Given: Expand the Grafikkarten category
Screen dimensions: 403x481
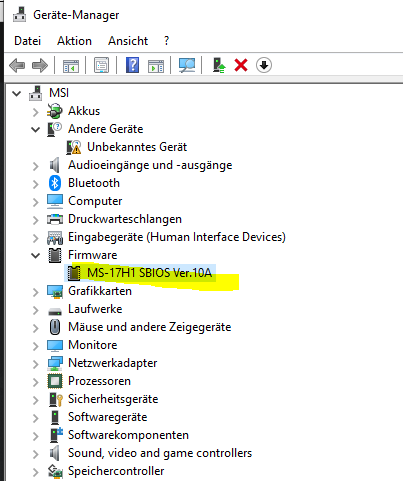Looking at the screenshot, I should 35,292.
